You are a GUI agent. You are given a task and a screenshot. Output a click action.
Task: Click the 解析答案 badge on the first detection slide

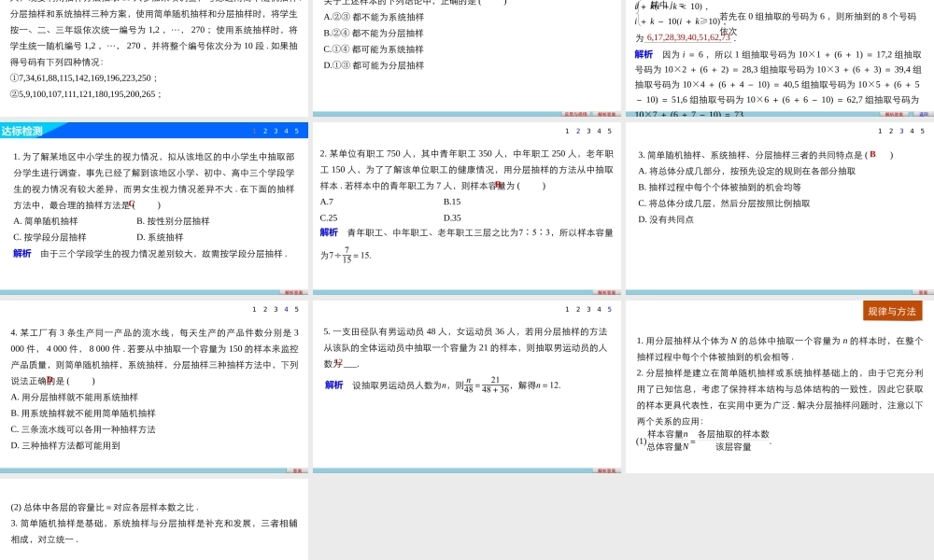[x=294, y=292]
